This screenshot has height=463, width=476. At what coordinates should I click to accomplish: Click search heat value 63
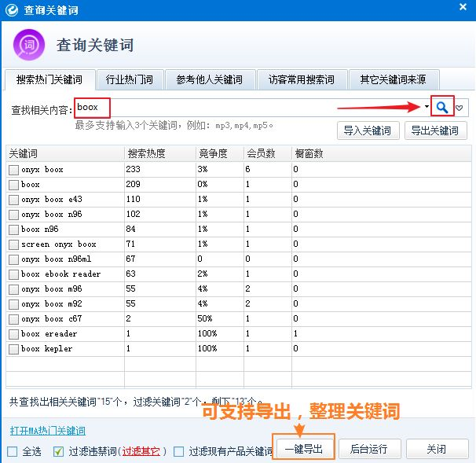coord(131,274)
